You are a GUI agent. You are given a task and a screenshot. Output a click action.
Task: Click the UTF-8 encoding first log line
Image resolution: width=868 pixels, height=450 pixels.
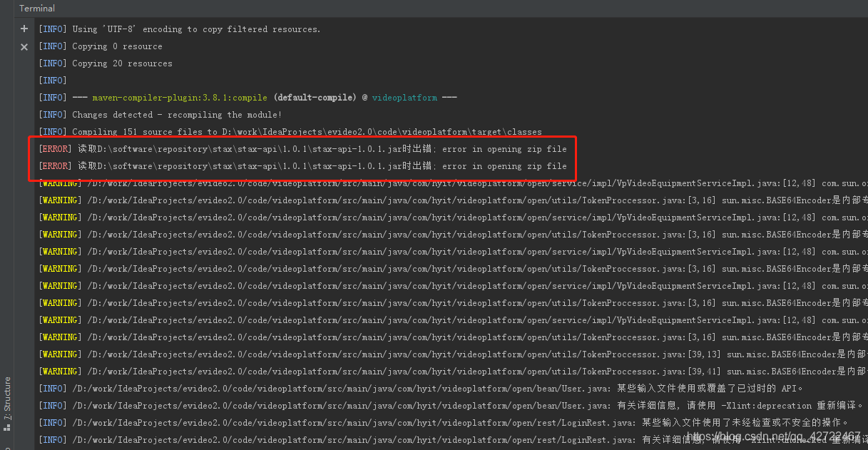[x=178, y=29]
